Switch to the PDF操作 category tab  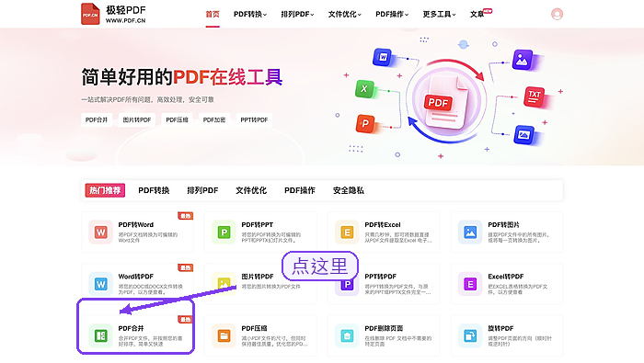point(300,190)
